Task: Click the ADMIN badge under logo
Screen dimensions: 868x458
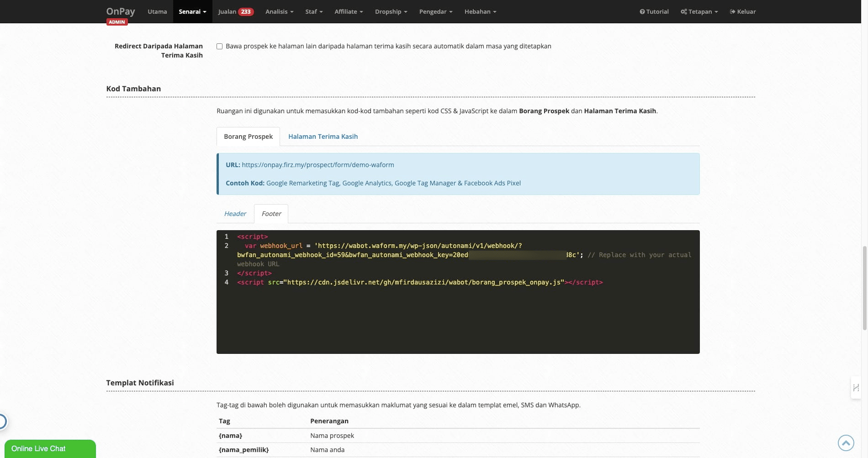Action: (117, 22)
